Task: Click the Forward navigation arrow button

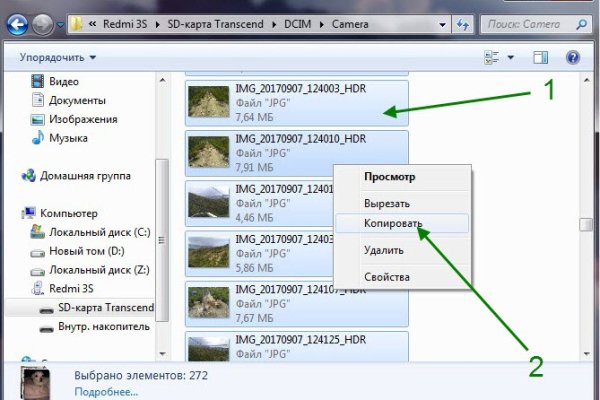Action: (42, 23)
